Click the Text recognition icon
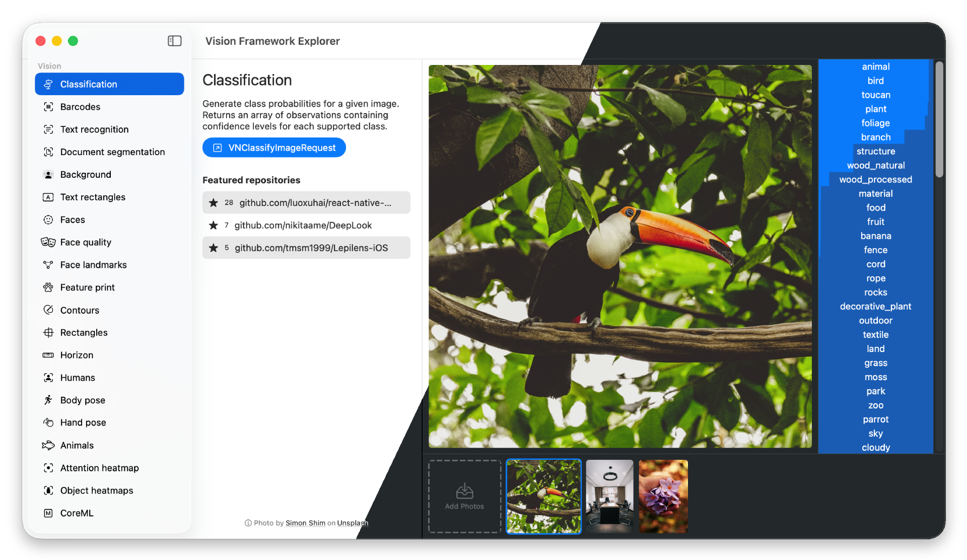 tap(48, 129)
